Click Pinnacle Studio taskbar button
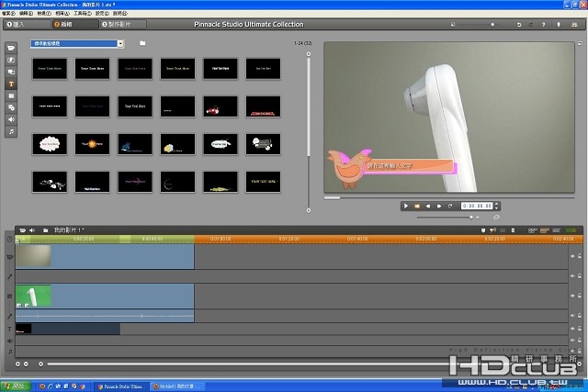The height and width of the screenshot is (392, 588). (x=121, y=386)
